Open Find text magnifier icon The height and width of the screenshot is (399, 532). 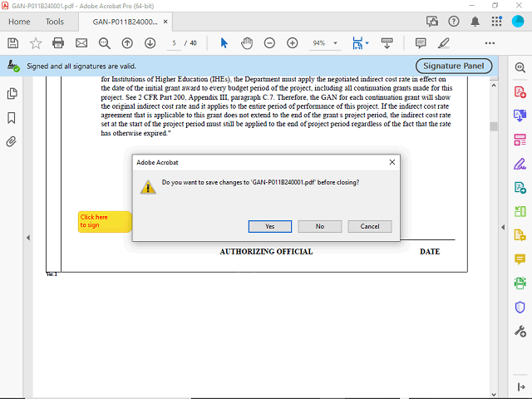pos(105,43)
